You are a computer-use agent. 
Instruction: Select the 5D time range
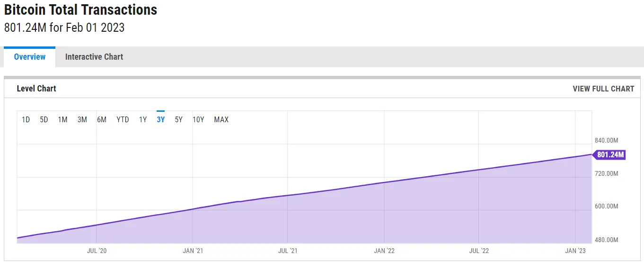pyautogui.click(x=44, y=119)
